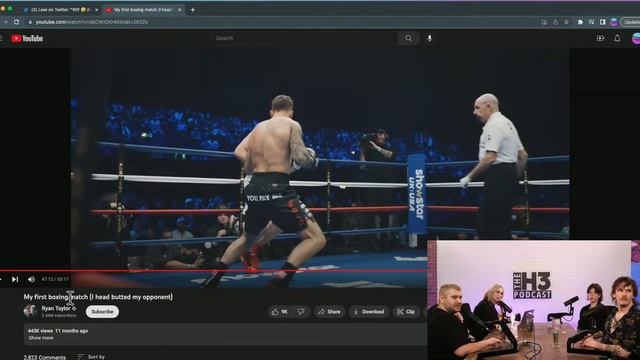Click the youtube.com address bar URL
The width and height of the screenshot is (640, 360).
coord(91,22)
